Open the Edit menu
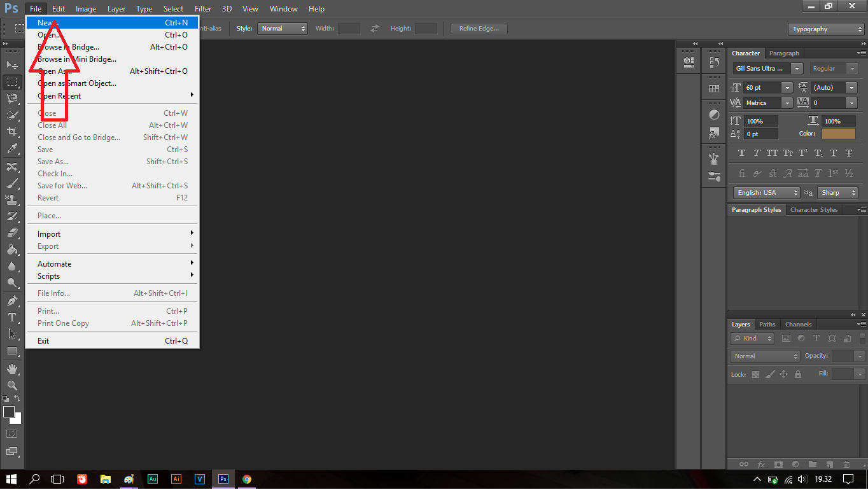868x490 pixels. click(59, 9)
